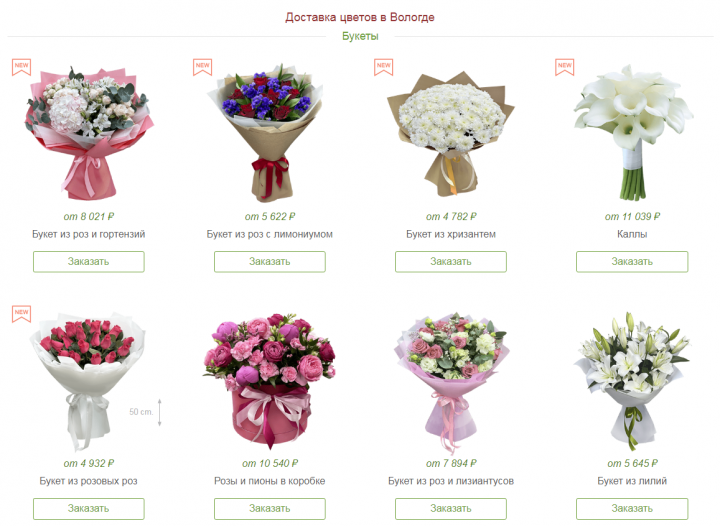
Task: Open the white calla lilies photo
Action: (x=633, y=132)
